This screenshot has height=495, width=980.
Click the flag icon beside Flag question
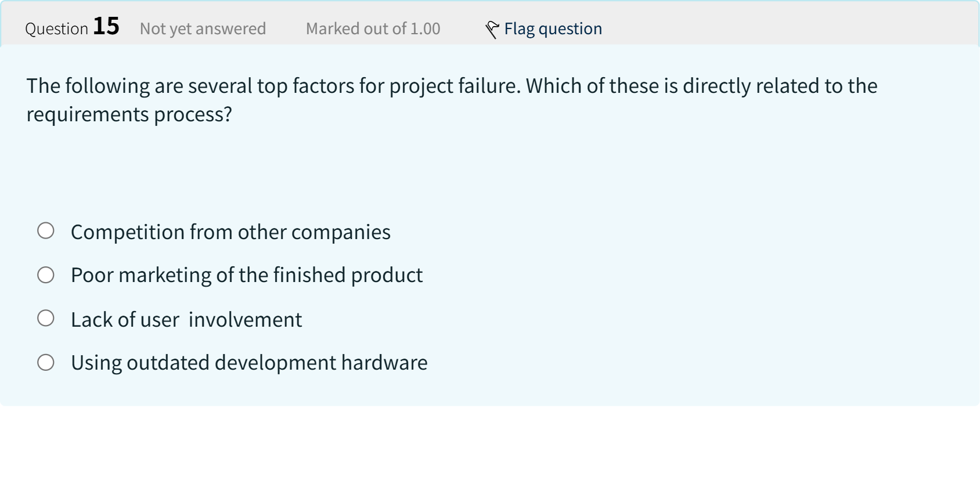pos(492,29)
